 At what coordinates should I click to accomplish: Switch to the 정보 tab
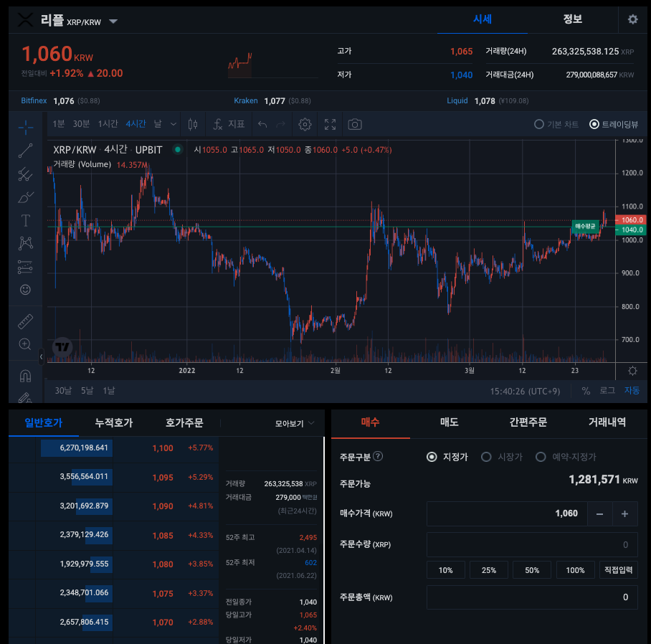click(x=573, y=19)
